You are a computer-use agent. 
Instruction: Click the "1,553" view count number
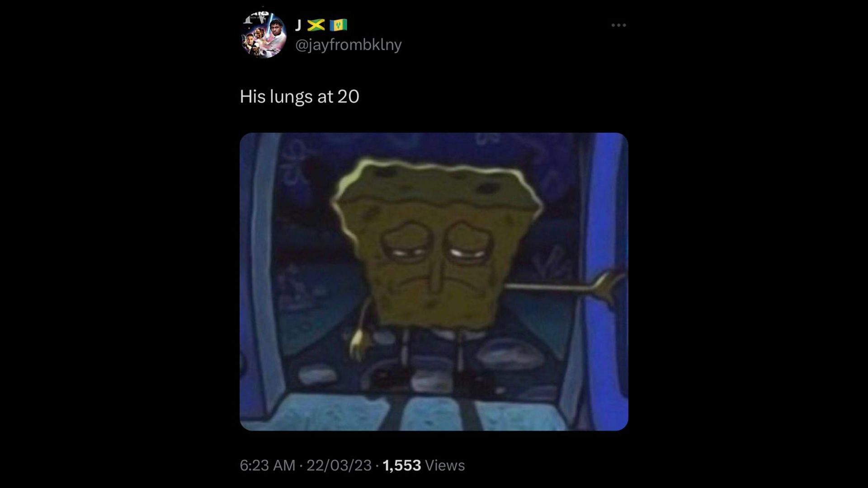click(402, 465)
